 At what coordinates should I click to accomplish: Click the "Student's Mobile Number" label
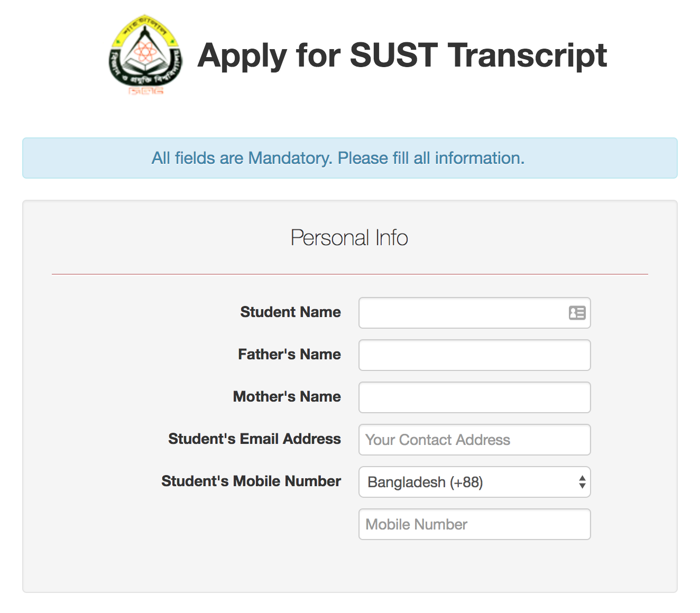[x=251, y=481]
